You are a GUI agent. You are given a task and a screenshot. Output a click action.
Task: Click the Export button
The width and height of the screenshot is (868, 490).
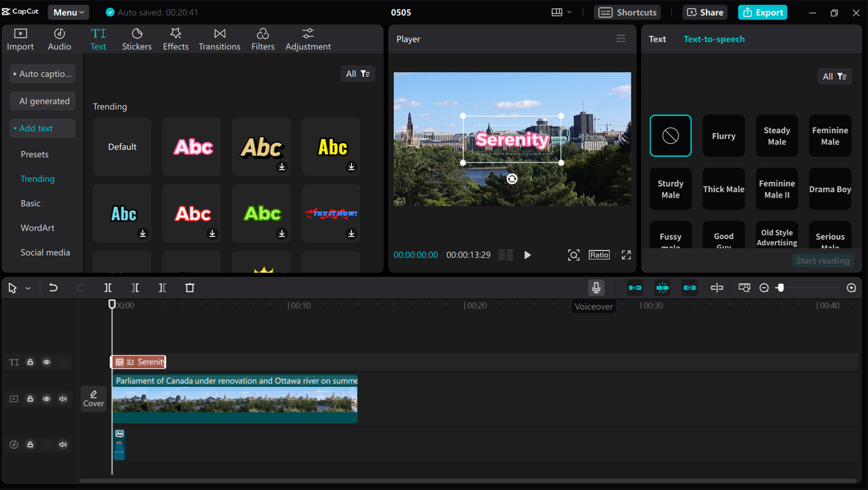pyautogui.click(x=762, y=12)
